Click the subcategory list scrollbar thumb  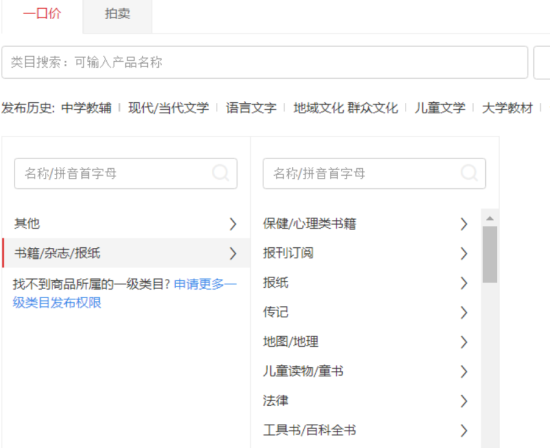pos(490,254)
